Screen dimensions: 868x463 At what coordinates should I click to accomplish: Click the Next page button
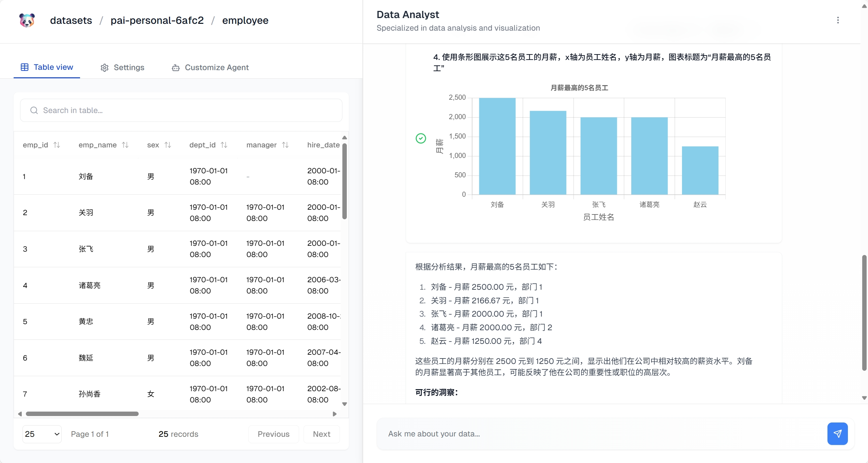pyautogui.click(x=321, y=434)
